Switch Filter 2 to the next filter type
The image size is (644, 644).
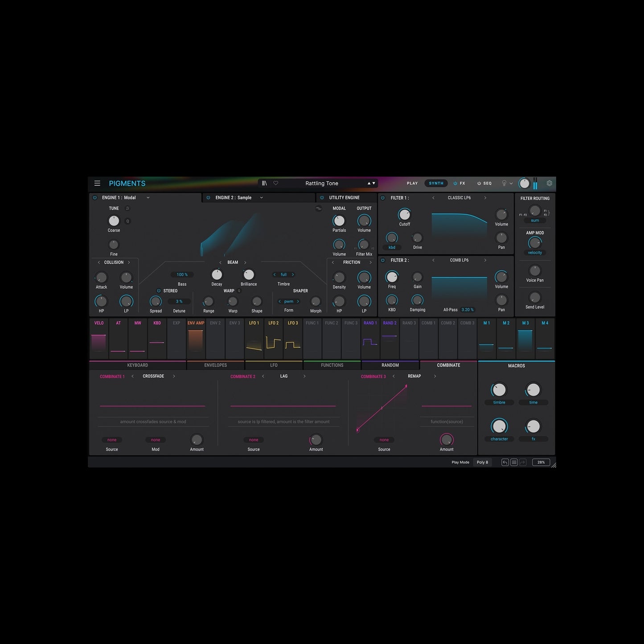point(485,260)
